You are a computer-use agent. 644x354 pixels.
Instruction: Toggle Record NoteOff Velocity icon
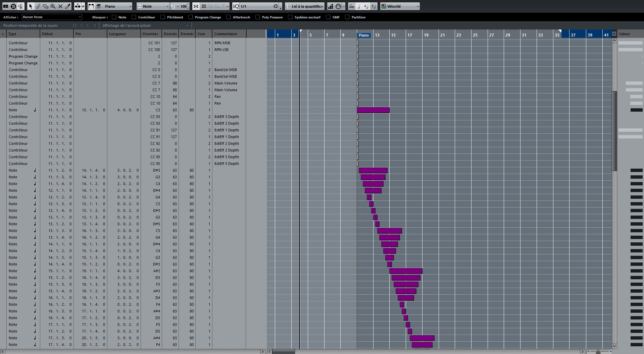374,6
